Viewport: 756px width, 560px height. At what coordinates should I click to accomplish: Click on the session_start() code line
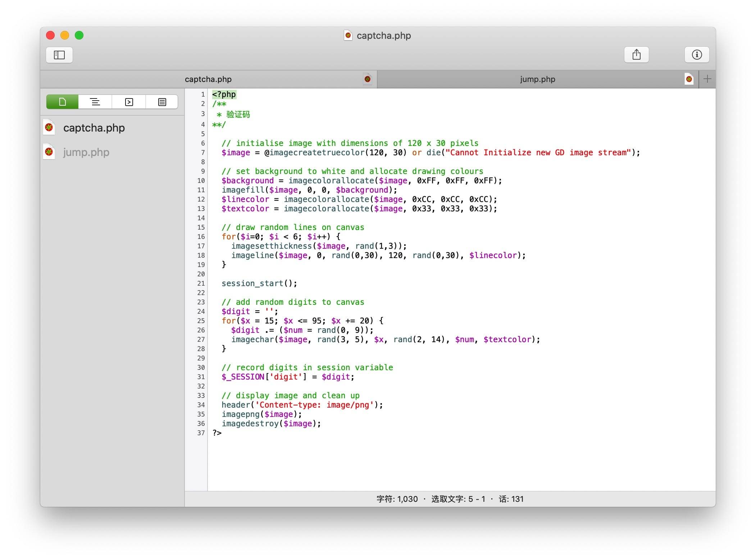tap(259, 284)
